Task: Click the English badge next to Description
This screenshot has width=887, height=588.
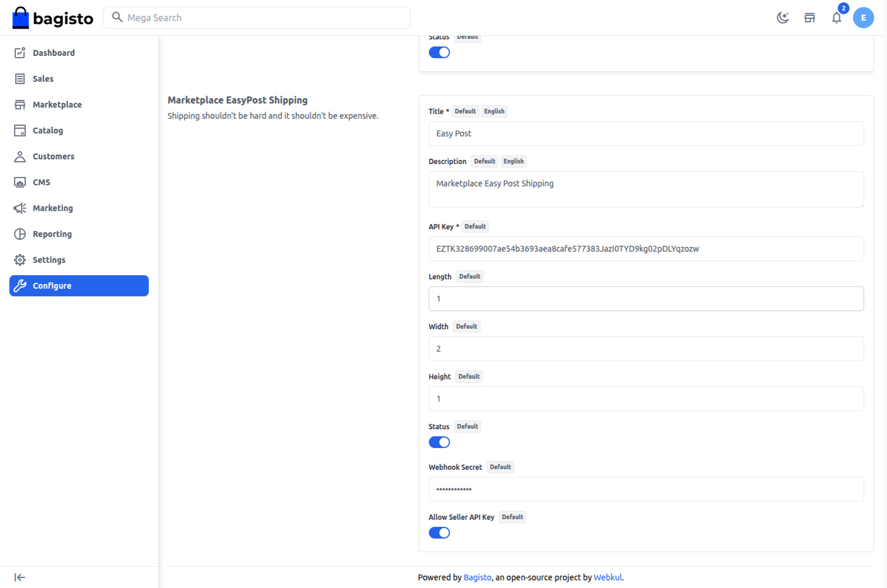Action: [x=513, y=161]
